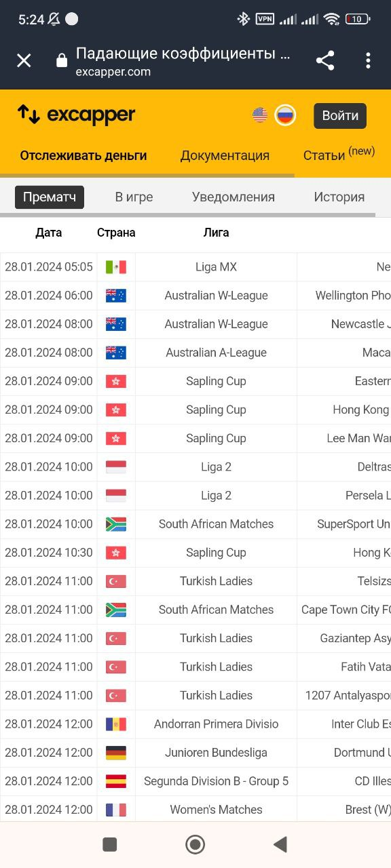The height and width of the screenshot is (868, 391).
Task: Click the Hong Kong flag beside Sapling Cup
Action: point(115,381)
